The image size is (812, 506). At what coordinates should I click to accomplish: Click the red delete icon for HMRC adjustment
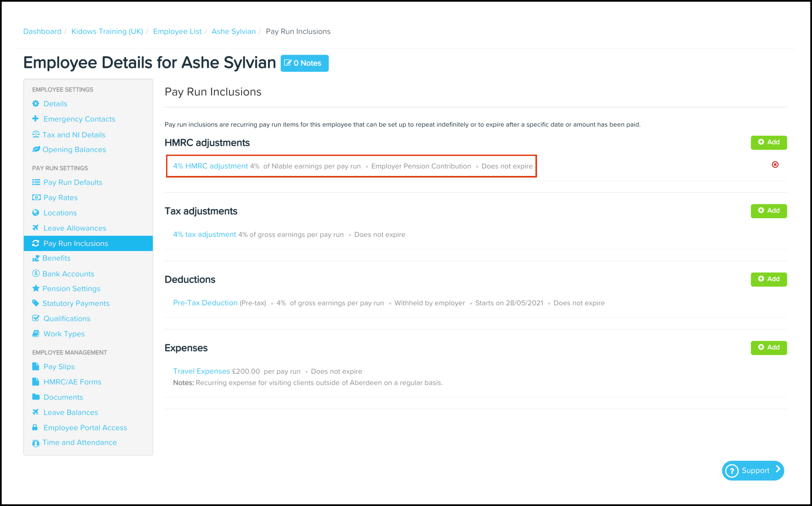[x=775, y=165]
